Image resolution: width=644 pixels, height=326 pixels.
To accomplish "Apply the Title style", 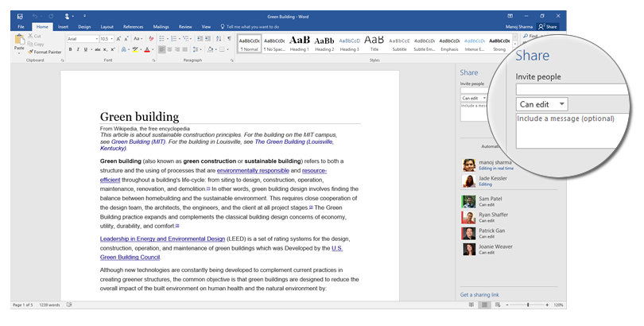I will (x=374, y=44).
